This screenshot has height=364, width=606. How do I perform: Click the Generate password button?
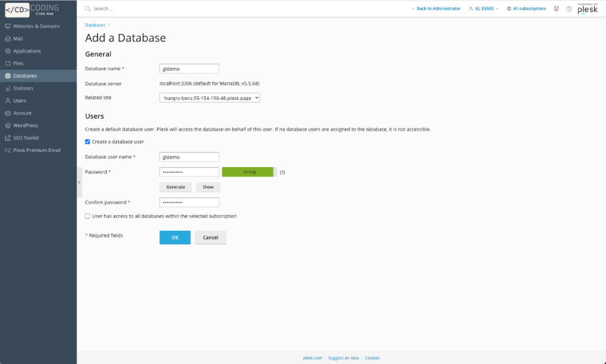click(x=176, y=187)
